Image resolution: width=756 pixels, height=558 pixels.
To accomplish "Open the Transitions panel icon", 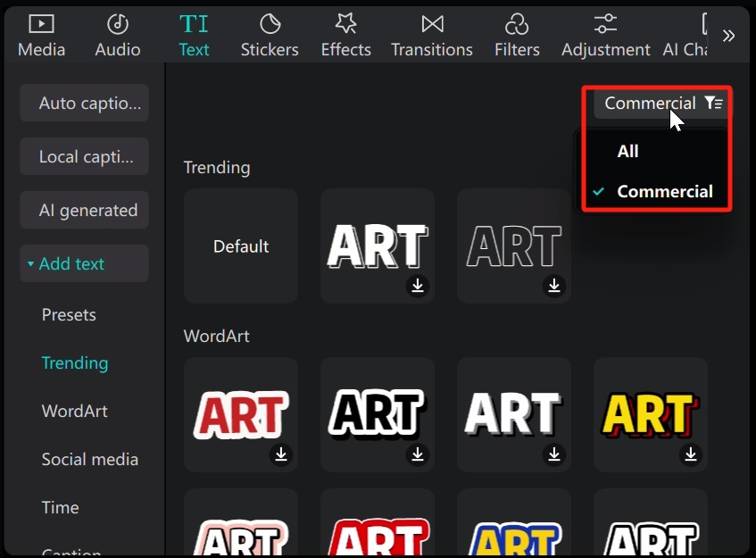I will tap(432, 25).
